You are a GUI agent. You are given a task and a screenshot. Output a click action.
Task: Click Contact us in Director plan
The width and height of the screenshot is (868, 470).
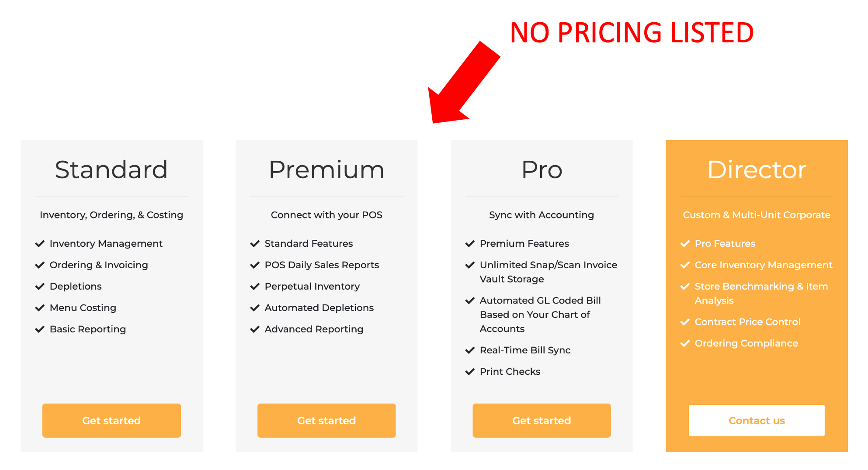click(x=757, y=421)
